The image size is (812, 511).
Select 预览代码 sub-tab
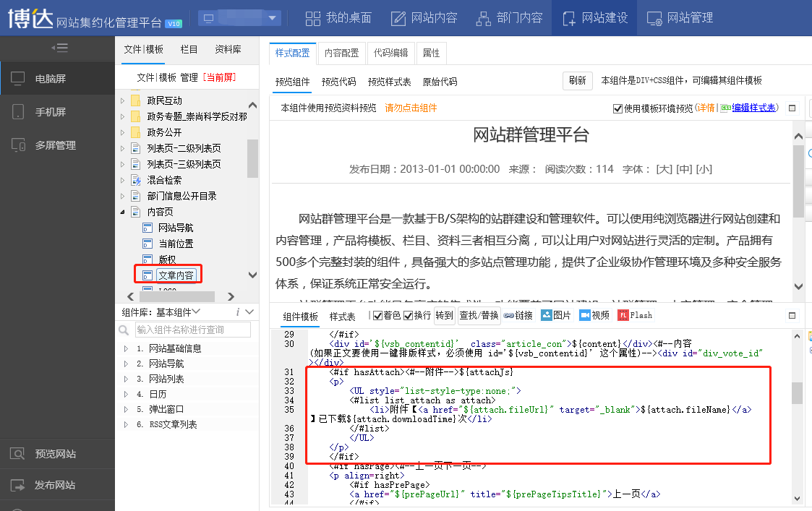click(x=338, y=82)
